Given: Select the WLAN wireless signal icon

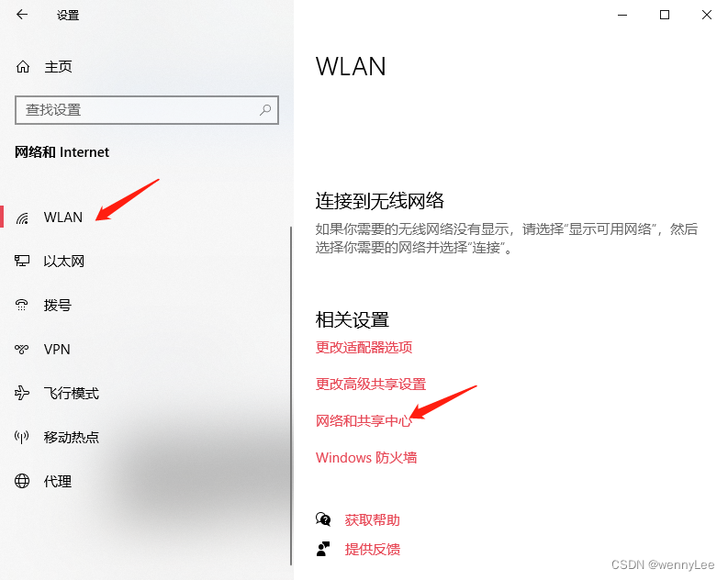Looking at the screenshot, I should 22,217.
